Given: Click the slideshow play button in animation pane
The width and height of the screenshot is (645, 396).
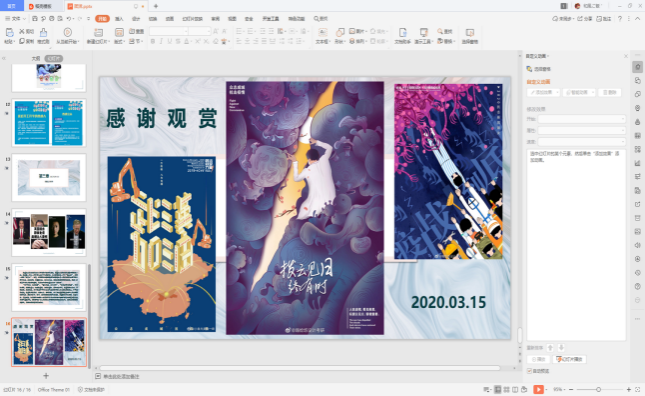Looking at the screenshot, I should [x=570, y=359].
